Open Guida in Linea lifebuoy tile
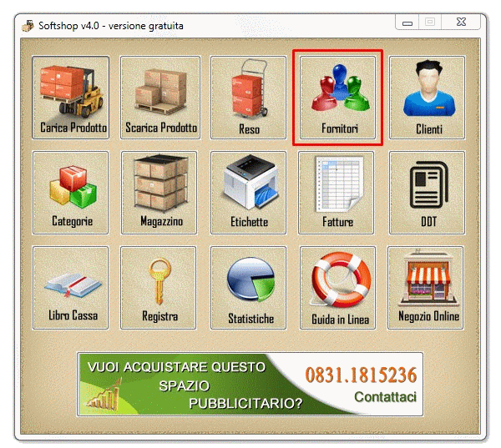 [337, 288]
